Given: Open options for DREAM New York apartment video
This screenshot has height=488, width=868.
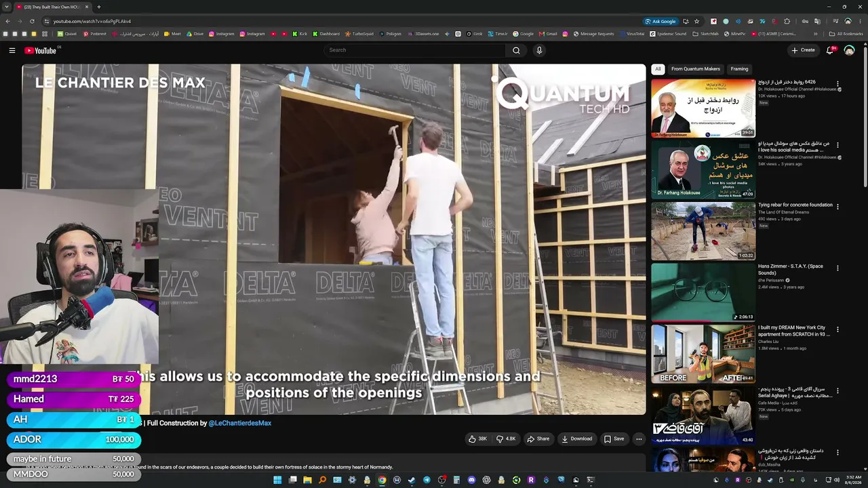Looking at the screenshot, I should click(x=837, y=329).
